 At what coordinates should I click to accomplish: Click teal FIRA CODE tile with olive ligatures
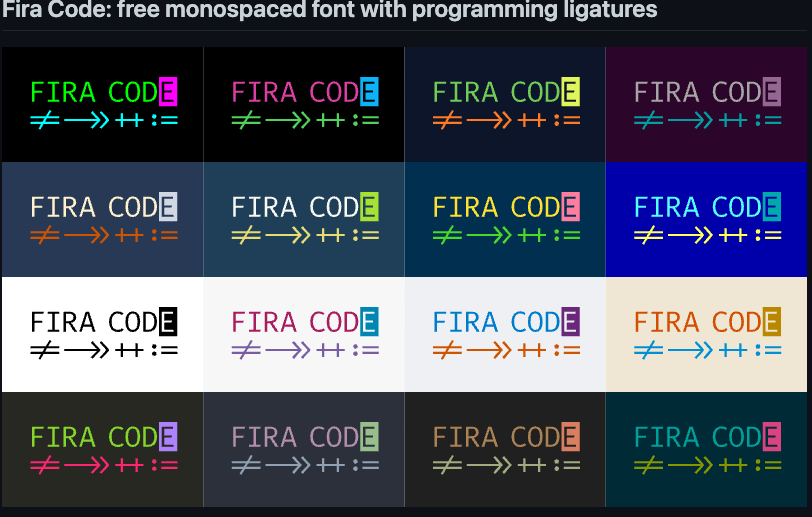[x=706, y=449]
